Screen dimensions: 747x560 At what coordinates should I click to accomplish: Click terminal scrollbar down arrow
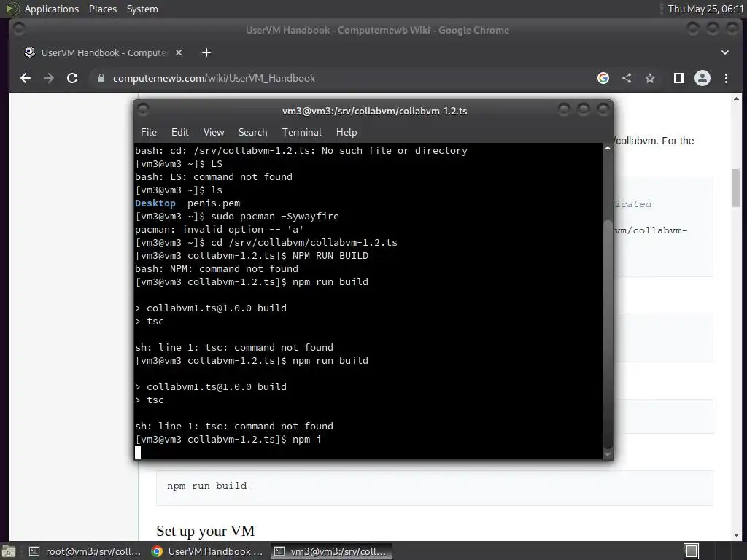(x=608, y=454)
